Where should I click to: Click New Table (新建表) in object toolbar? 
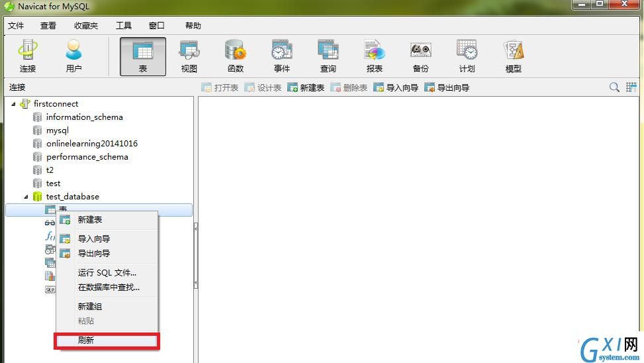pos(306,87)
